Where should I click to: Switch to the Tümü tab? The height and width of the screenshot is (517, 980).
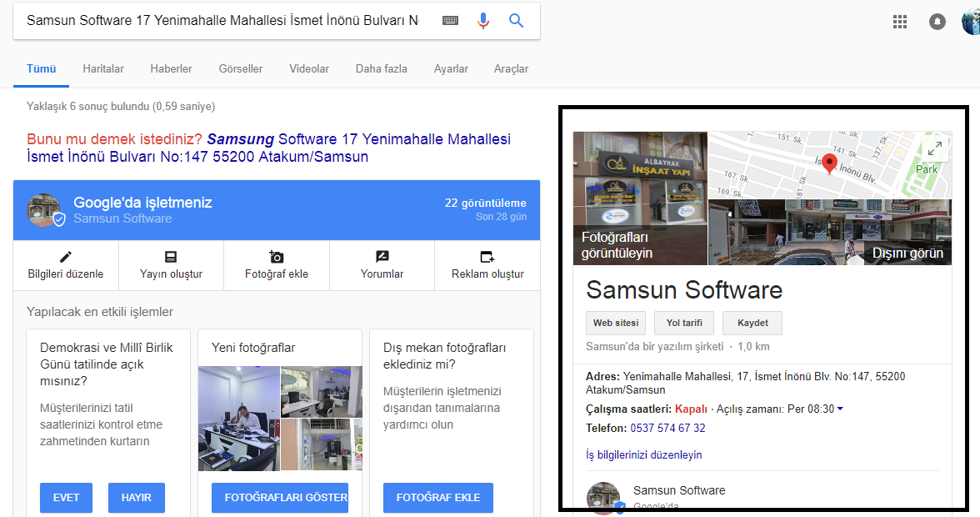(x=42, y=68)
